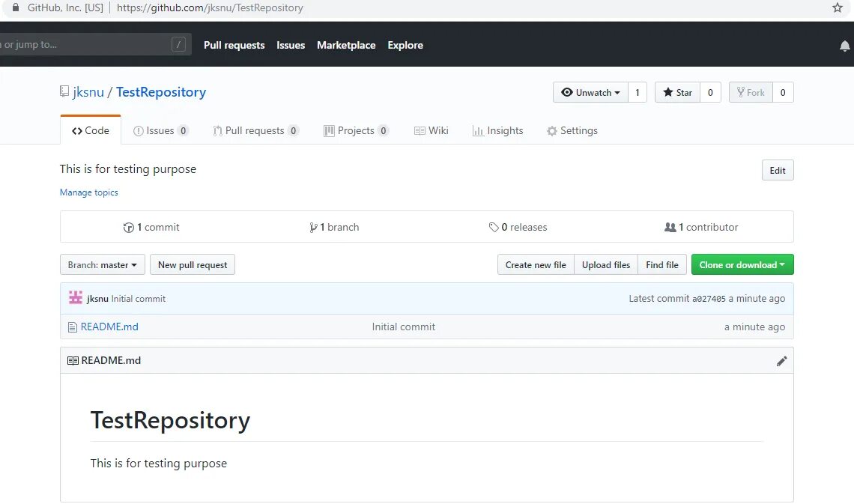Click the Wiki book icon
Viewport: 854px width, 504px height.
click(420, 130)
